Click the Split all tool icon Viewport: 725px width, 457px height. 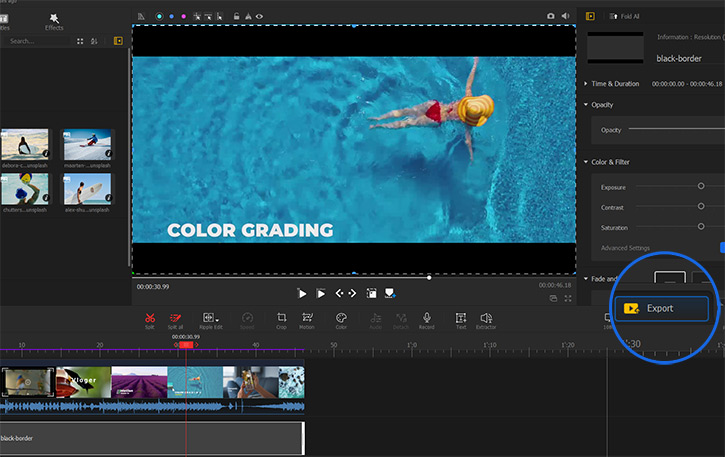click(x=175, y=318)
